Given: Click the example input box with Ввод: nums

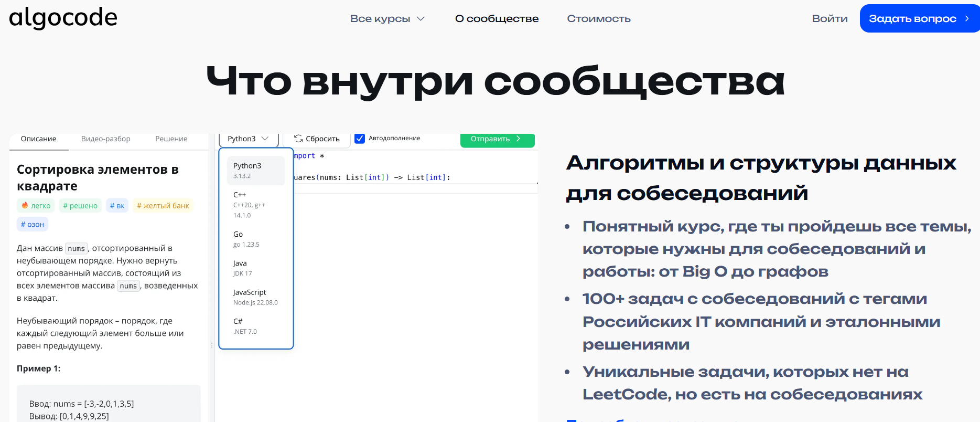Looking at the screenshot, I should point(109,404).
